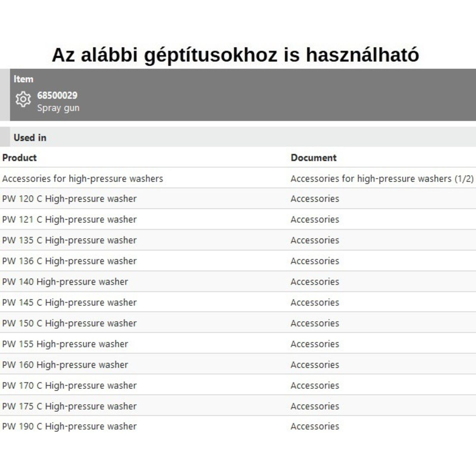
Task: Click PW 136 C High-pressure washer
Action: (69, 261)
